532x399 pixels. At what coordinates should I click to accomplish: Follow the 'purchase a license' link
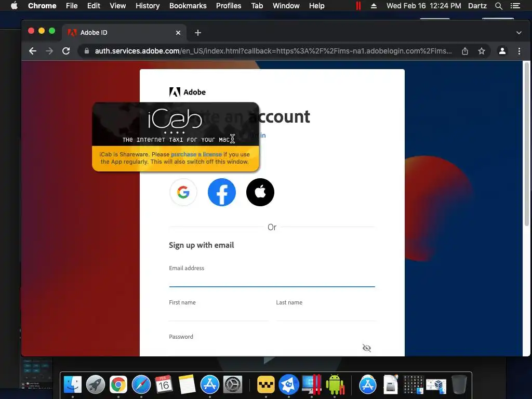196,154
